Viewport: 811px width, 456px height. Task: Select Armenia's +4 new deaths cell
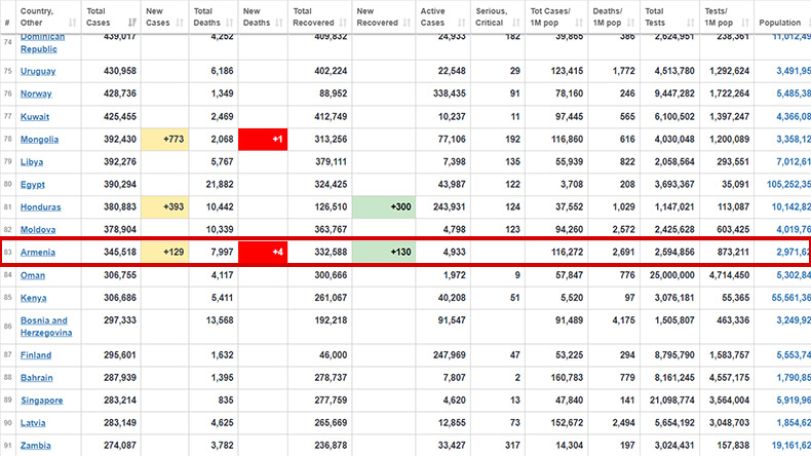click(x=263, y=252)
